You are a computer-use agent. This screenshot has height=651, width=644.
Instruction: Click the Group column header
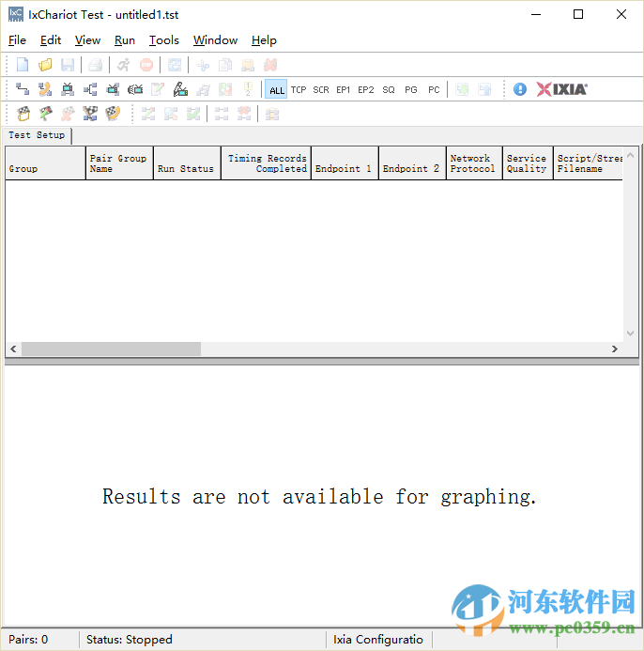(45, 163)
